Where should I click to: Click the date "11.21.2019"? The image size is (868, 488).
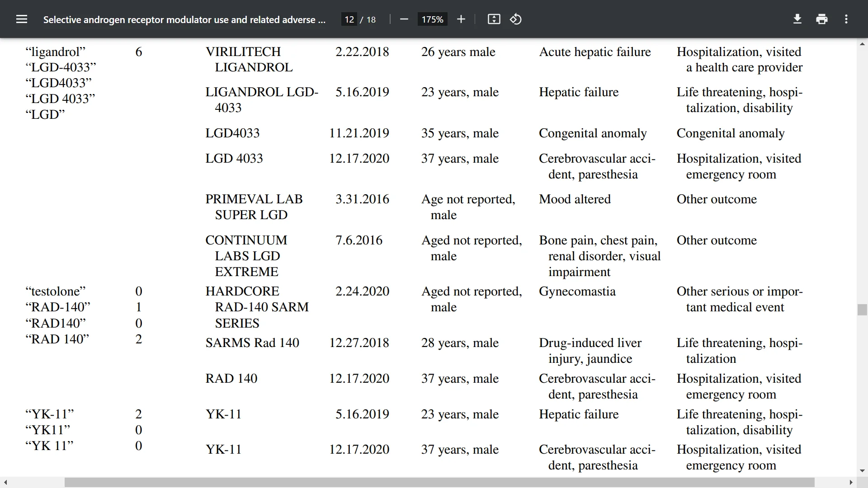[x=359, y=133]
